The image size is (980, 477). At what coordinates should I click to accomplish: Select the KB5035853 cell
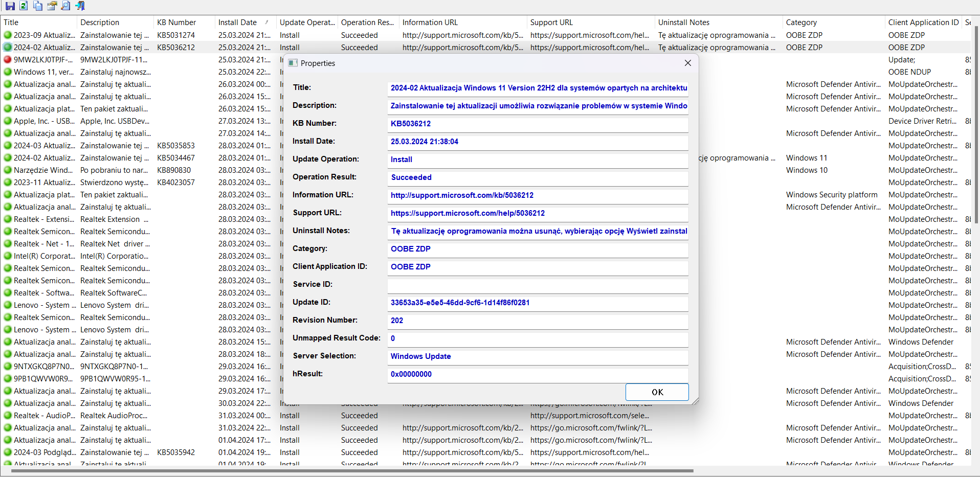[176, 146]
